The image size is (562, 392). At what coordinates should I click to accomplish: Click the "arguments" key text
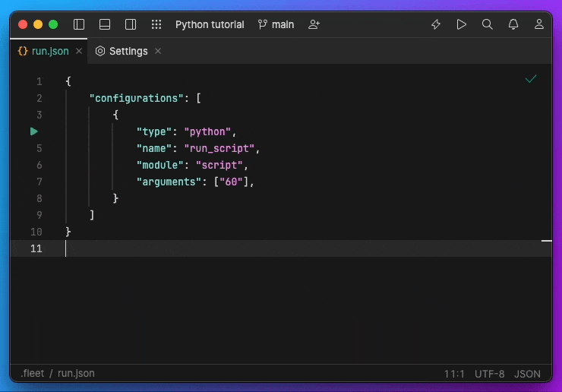[169, 182]
